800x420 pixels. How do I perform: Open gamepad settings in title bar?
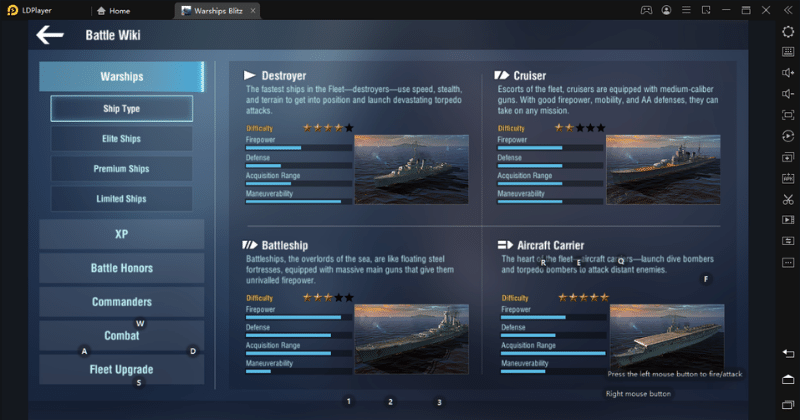646,10
